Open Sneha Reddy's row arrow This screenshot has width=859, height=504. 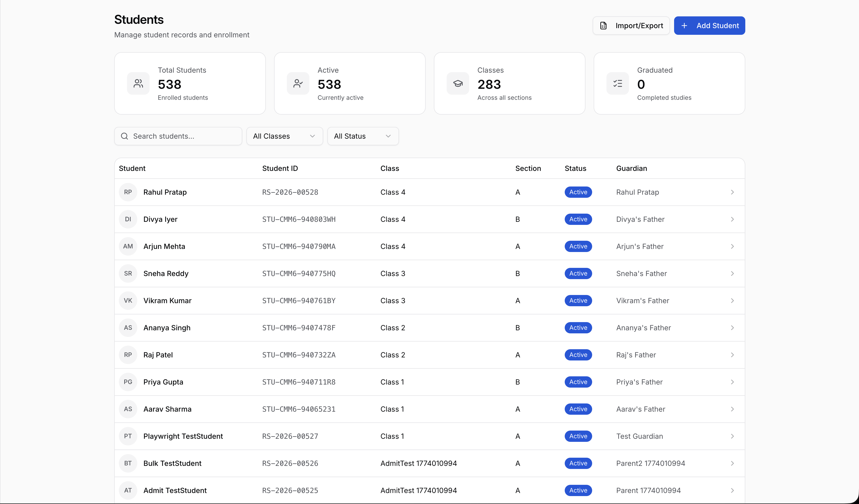pos(732,273)
